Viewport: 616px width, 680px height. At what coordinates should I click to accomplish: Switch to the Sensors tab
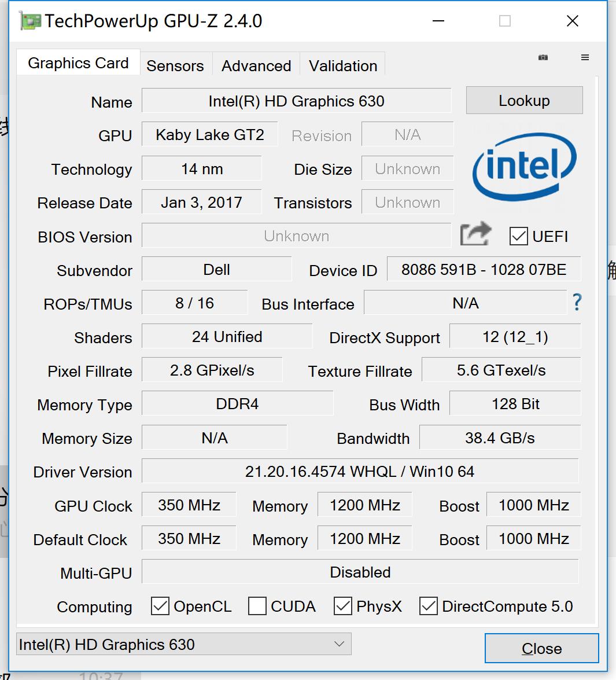(175, 65)
